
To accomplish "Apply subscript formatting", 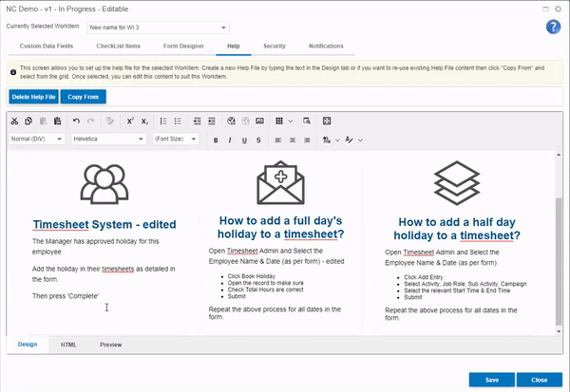I will (144, 121).
